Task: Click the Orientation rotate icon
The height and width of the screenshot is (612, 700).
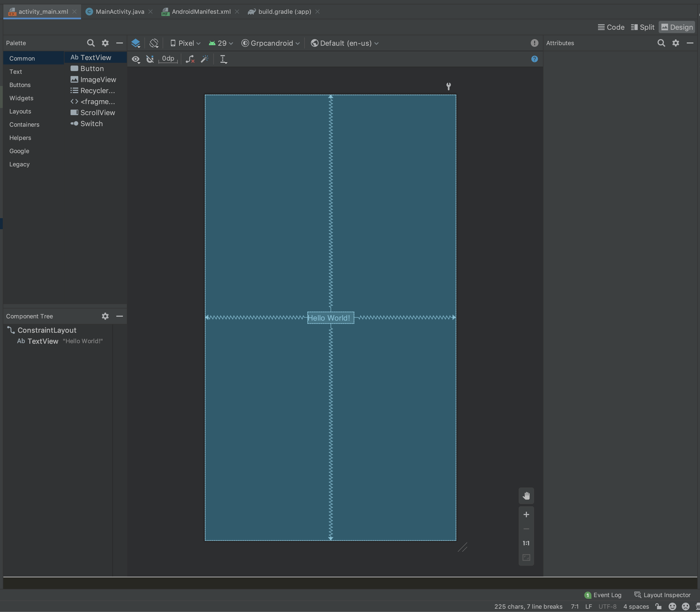Action: point(154,43)
